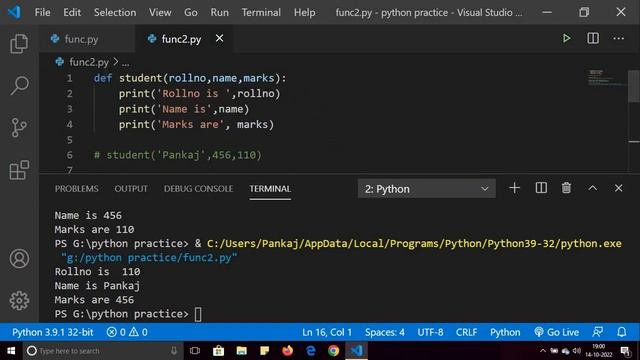This screenshot has width=640, height=360.
Task: Close the func2.py tab
Action: click(x=219, y=38)
